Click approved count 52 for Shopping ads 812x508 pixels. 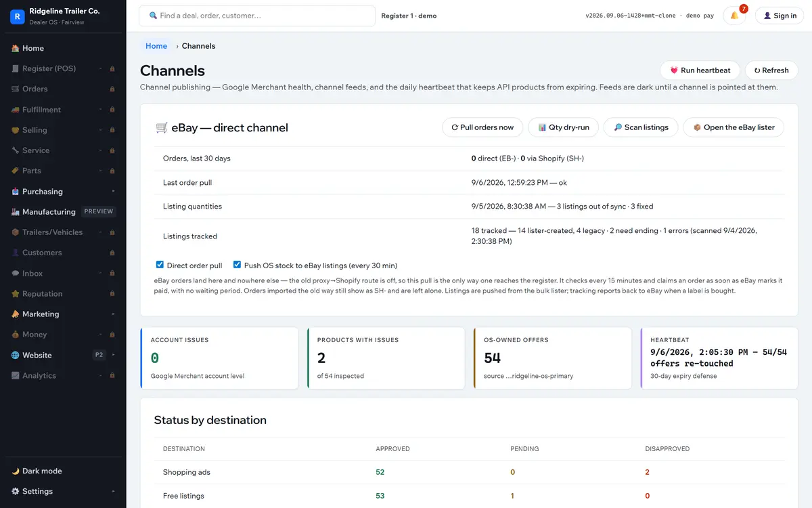coord(380,472)
